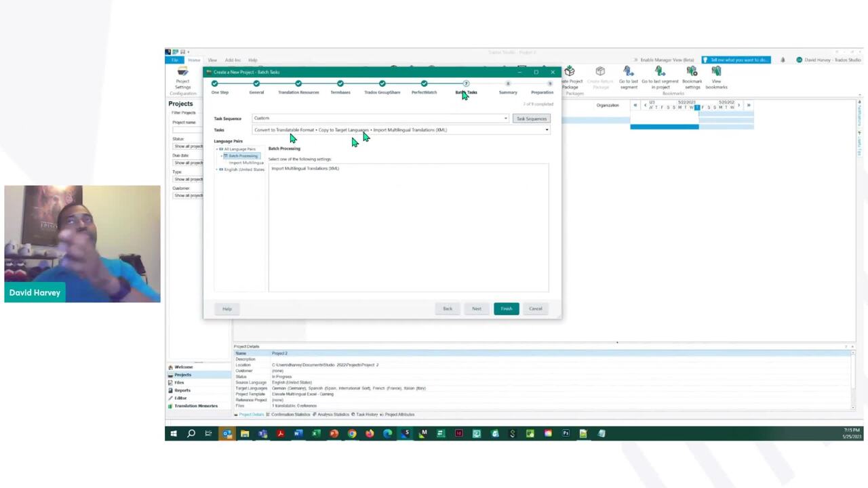Screen dimensions: 868x488
Task: Open the Windows Start menu
Action: 174,433
